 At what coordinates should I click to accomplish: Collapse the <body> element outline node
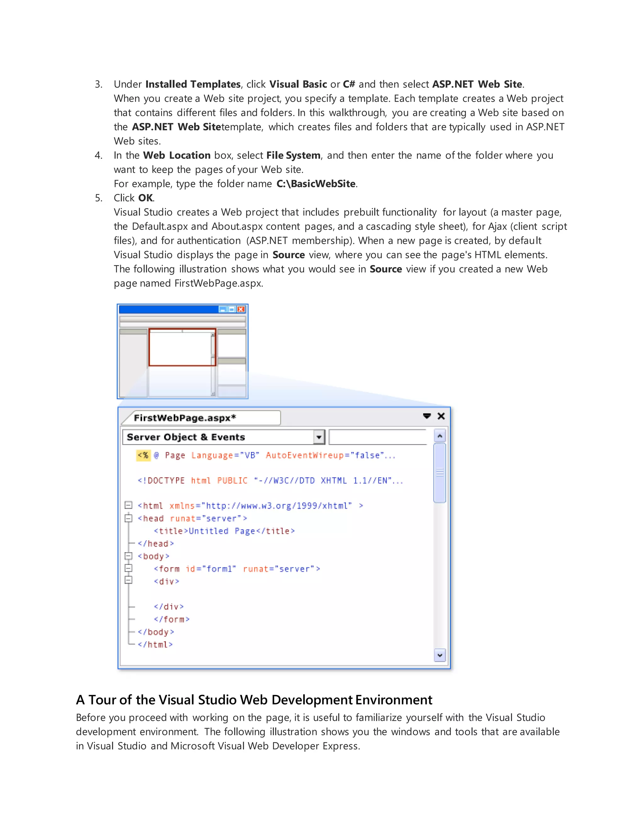coord(129,556)
